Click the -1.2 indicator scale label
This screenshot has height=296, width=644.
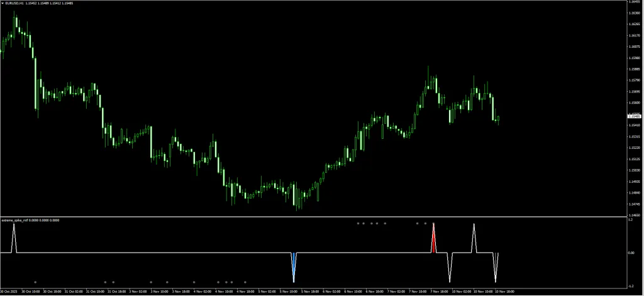[x=631, y=286]
